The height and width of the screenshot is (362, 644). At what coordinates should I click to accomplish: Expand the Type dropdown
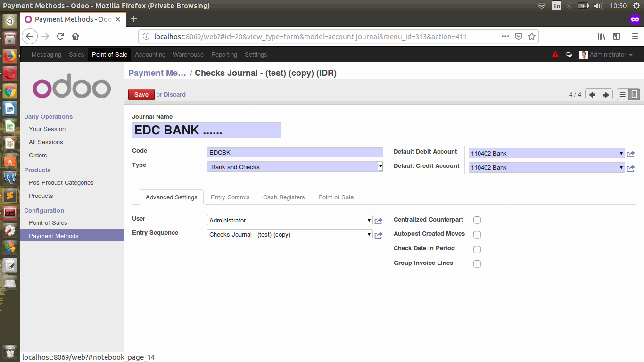tap(295, 167)
